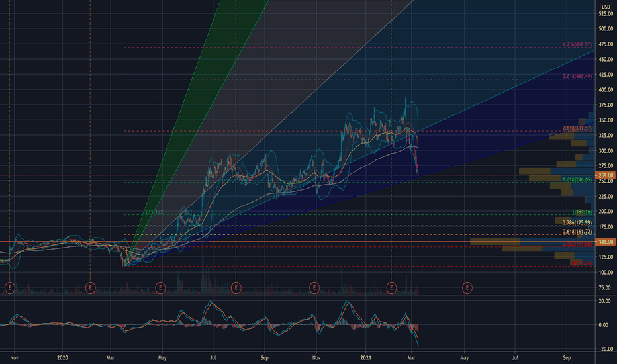Click the Sep label following 2021 on time axis
617x364 pixels.
(567, 357)
